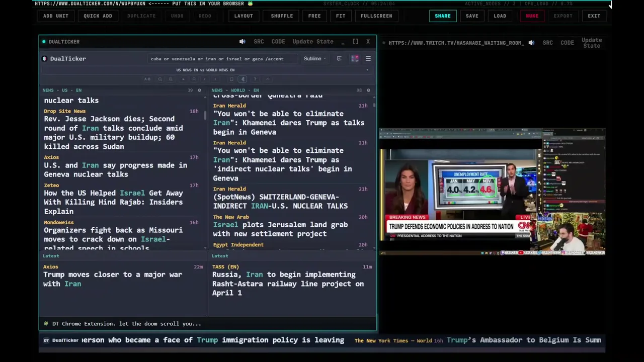
Task: Click the bookmark icon in ticker toolbar
Action: 231,79
